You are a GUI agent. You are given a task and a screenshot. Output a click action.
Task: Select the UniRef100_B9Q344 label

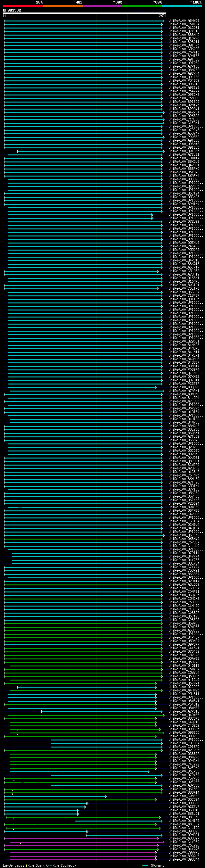[x=184, y=859]
